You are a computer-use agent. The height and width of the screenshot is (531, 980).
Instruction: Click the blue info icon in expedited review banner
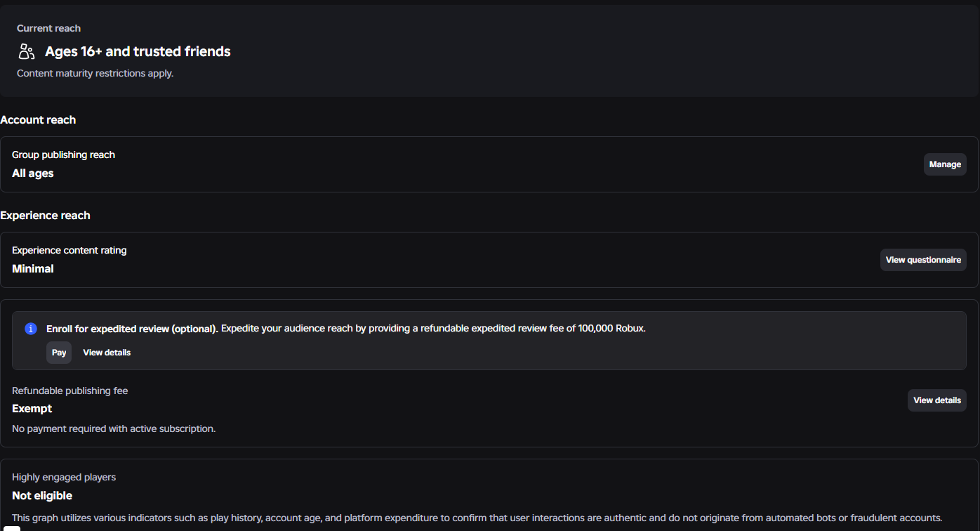tap(30, 329)
